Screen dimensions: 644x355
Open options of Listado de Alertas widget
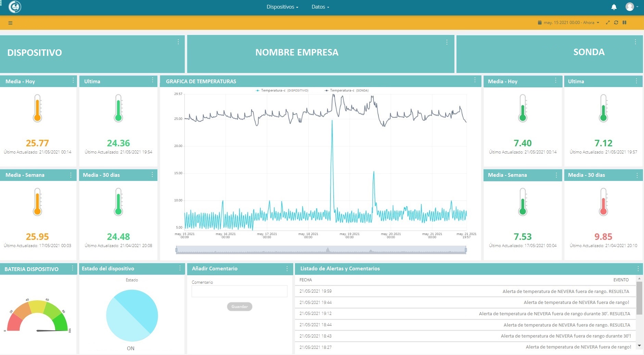point(638,269)
